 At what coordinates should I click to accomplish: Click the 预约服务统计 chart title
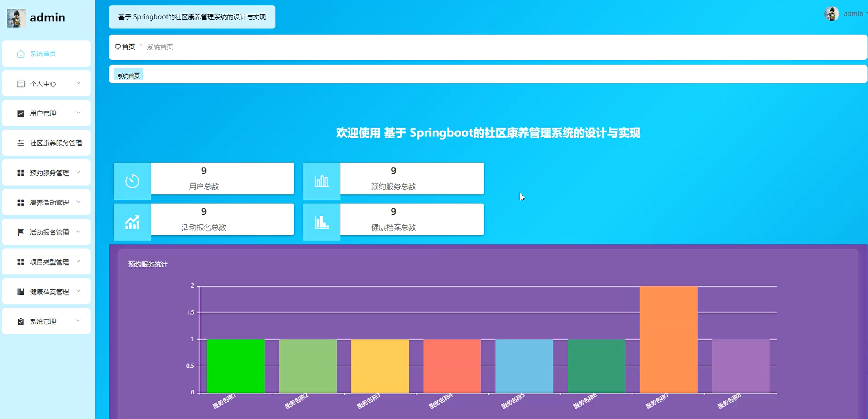point(148,265)
